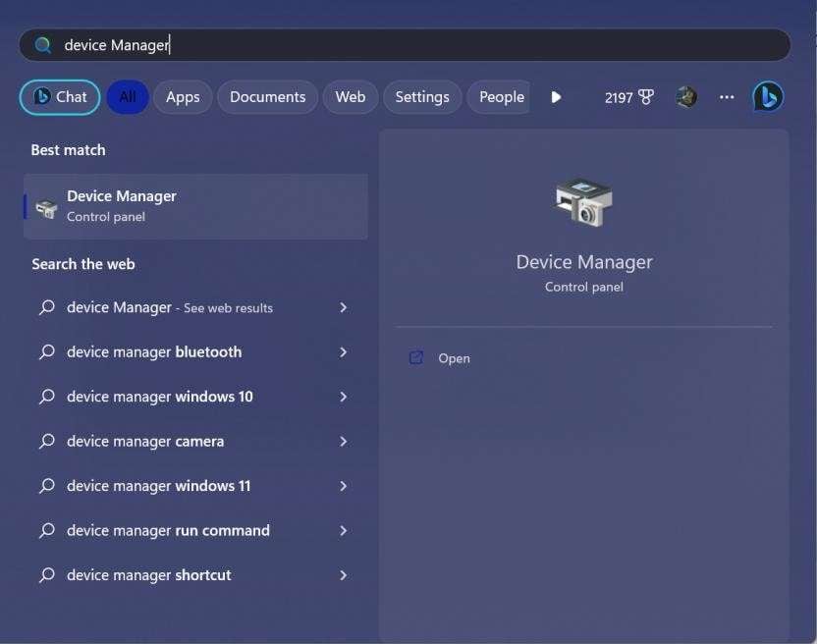
Task: Click the large Device Manager preview icon
Action: tap(584, 202)
